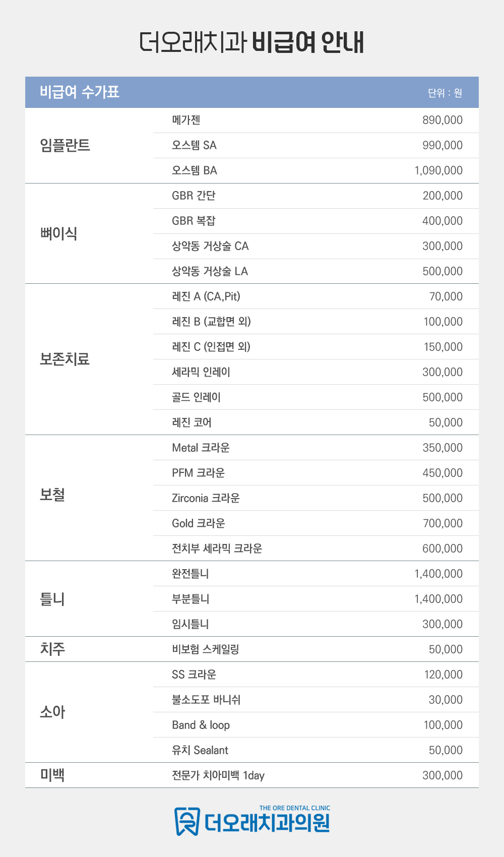Image resolution: width=504 pixels, height=857 pixels.
Task: Click the 더오래치과 비급여 안내 page title
Action: coord(251,42)
